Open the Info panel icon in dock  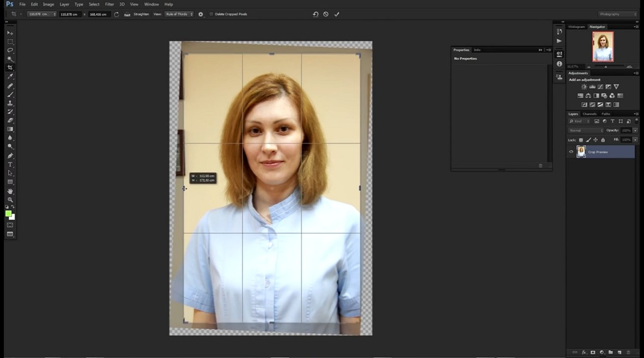point(559,64)
